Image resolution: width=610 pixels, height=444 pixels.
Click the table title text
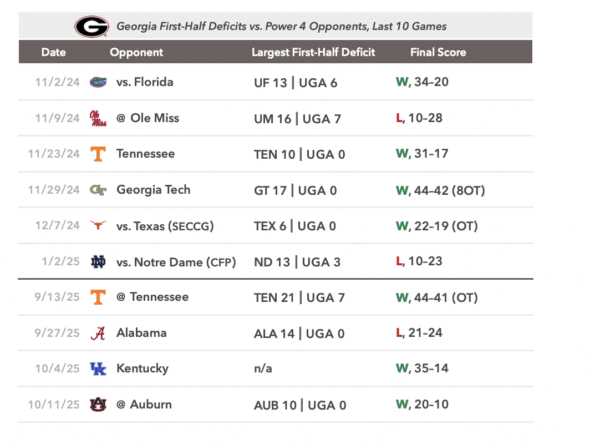[281, 26]
